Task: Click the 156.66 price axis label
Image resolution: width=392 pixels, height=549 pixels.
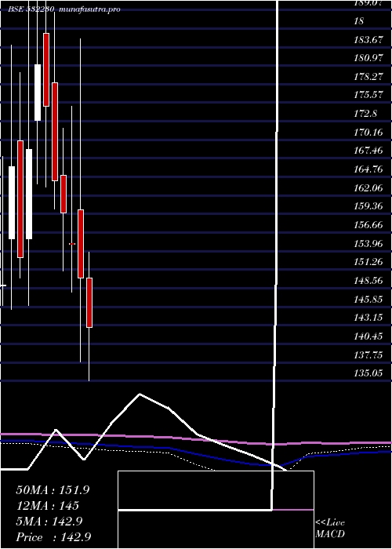Action: pos(368,225)
